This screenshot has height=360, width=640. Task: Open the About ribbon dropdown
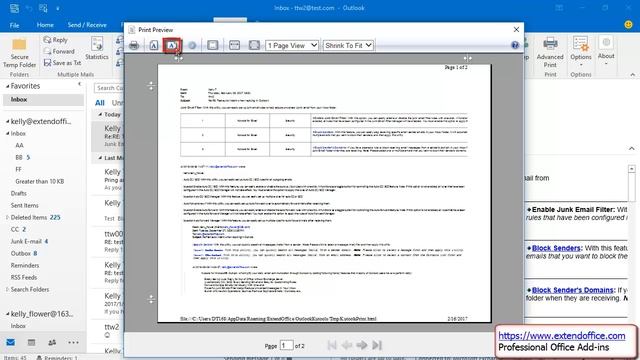606,51
